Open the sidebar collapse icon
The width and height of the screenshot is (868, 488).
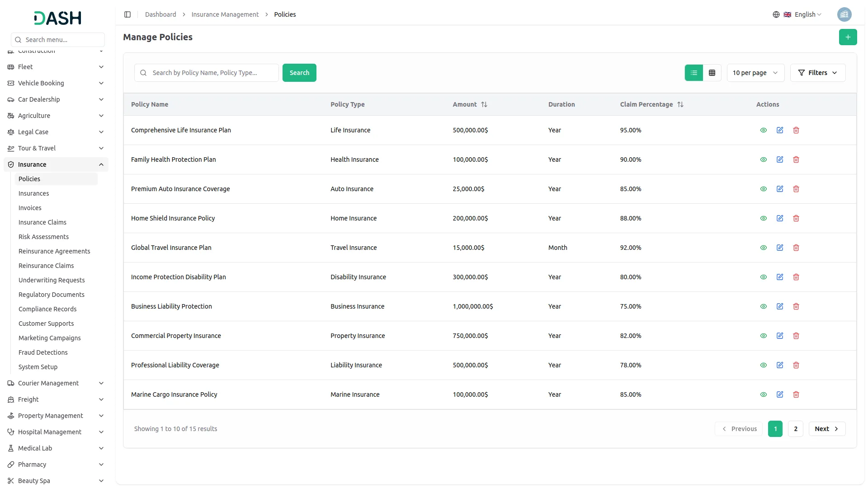127,14
